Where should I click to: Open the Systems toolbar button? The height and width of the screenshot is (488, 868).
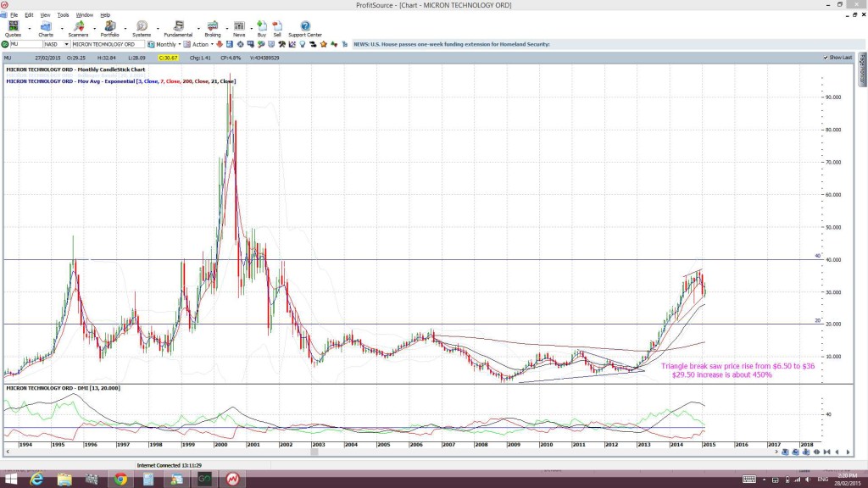(142, 29)
